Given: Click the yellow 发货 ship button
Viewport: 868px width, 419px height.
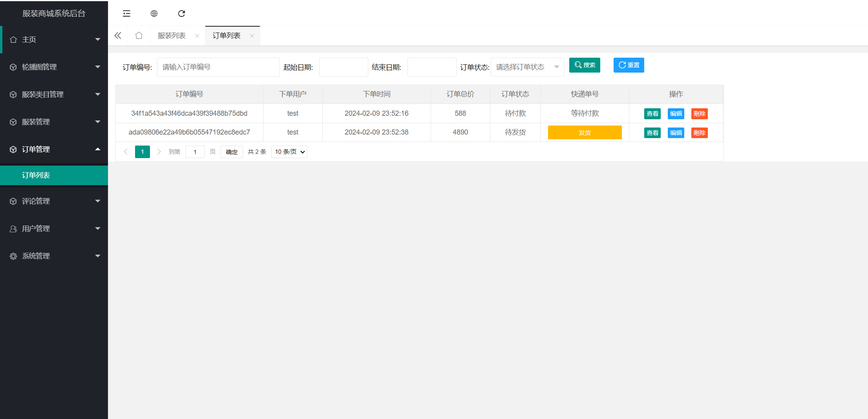Looking at the screenshot, I should click(585, 133).
